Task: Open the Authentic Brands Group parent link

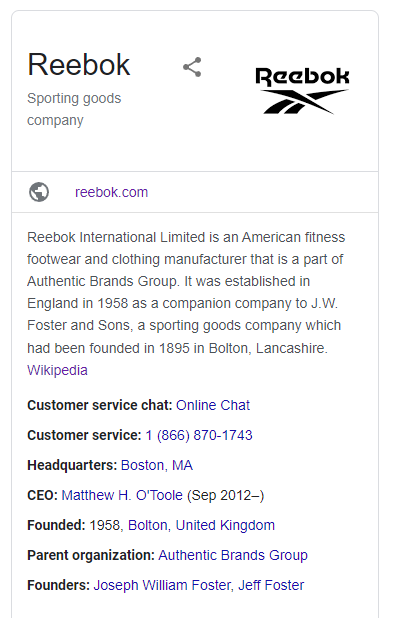Action: [x=233, y=555]
